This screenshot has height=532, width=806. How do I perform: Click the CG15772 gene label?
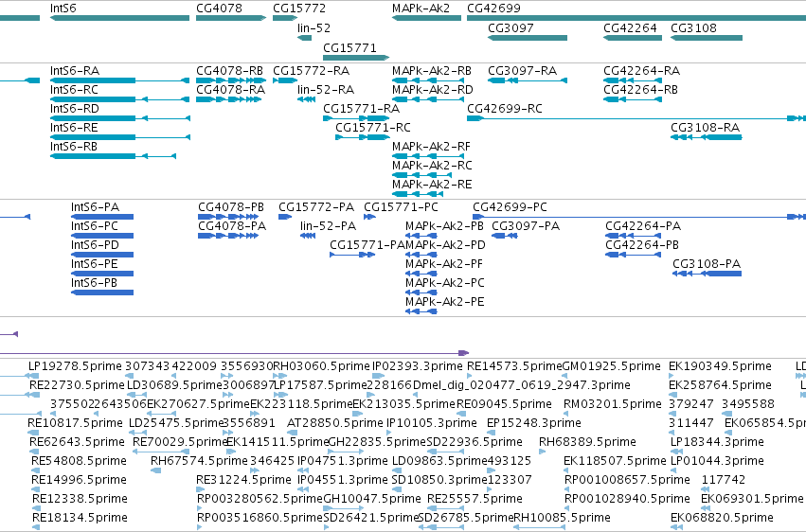coord(299,9)
